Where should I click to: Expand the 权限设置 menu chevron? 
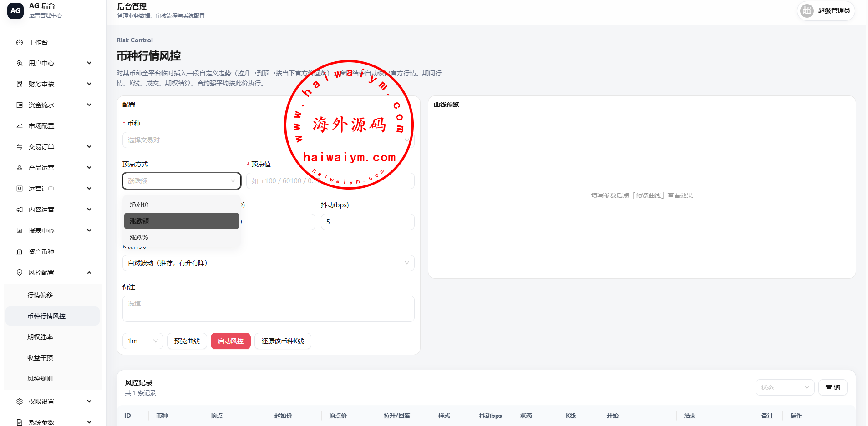(89, 401)
